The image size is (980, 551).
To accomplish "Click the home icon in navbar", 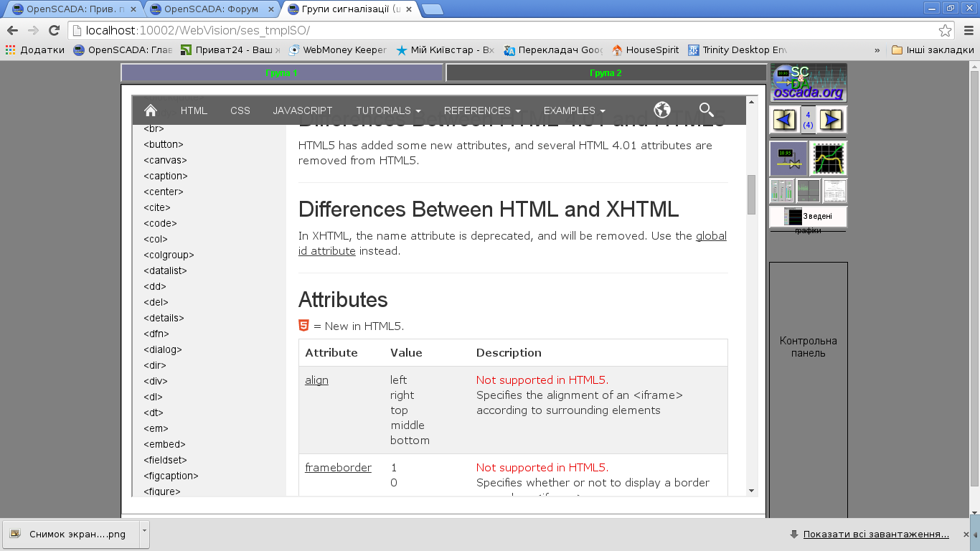I will [151, 110].
